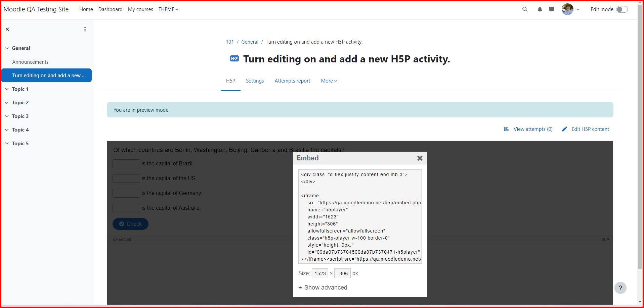Open Dashboard in navigation

pyautogui.click(x=110, y=9)
